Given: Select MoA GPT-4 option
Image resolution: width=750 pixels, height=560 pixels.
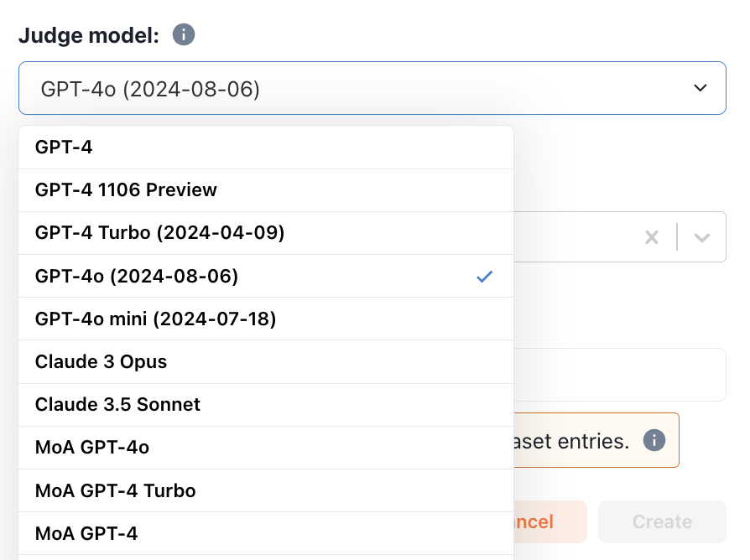Looking at the screenshot, I should pyautogui.click(x=86, y=533).
